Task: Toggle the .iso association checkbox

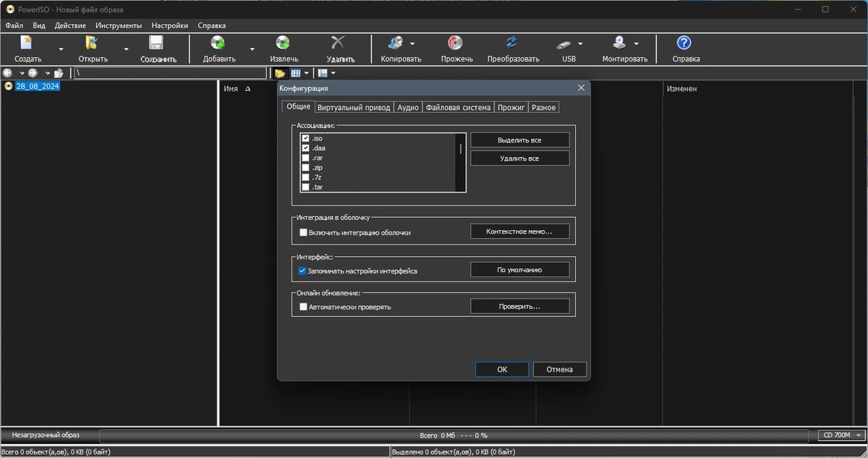Action: [305, 138]
